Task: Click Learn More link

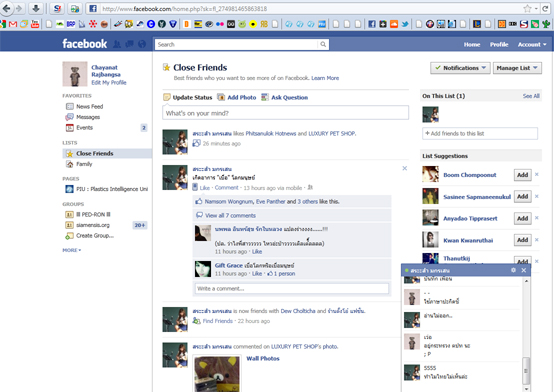Action: tap(325, 78)
